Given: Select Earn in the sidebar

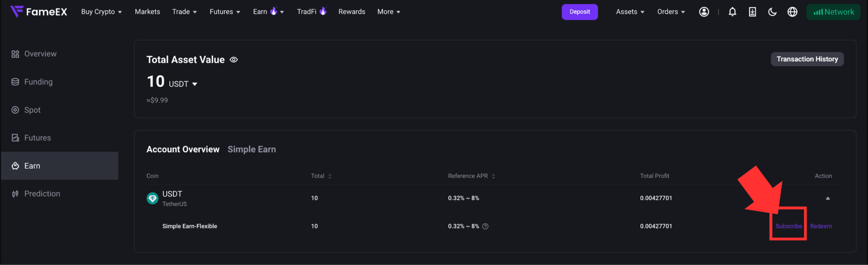Looking at the screenshot, I should (x=59, y=166).
